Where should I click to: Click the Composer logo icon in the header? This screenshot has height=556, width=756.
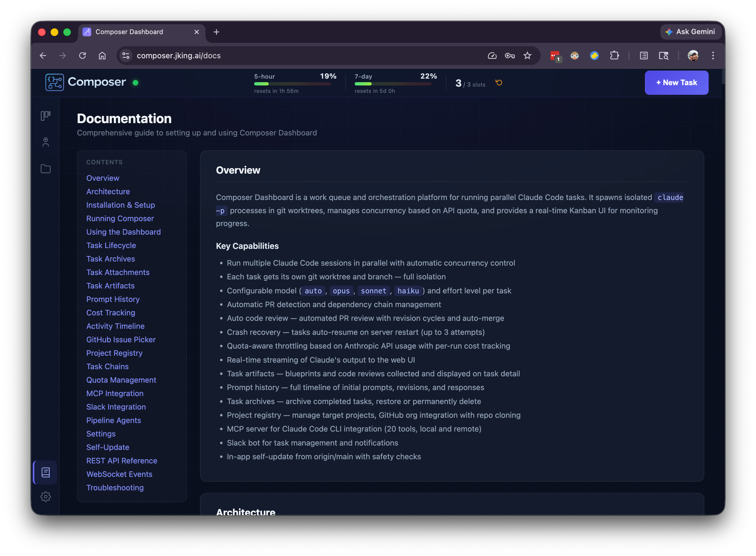tap(54, 82)
